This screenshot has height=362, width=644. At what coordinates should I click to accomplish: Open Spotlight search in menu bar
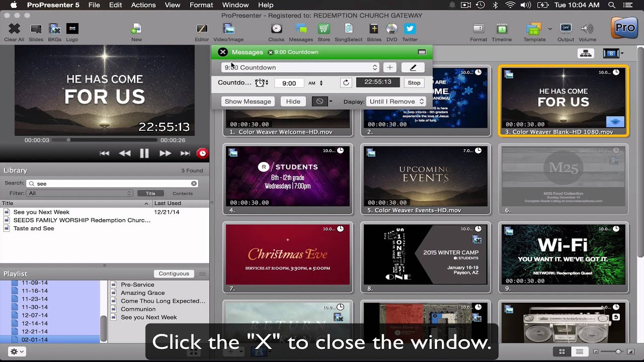(612, 5)
